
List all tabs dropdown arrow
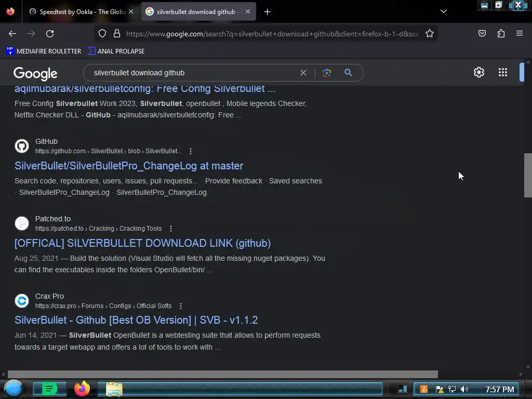(x=444, y=11)
